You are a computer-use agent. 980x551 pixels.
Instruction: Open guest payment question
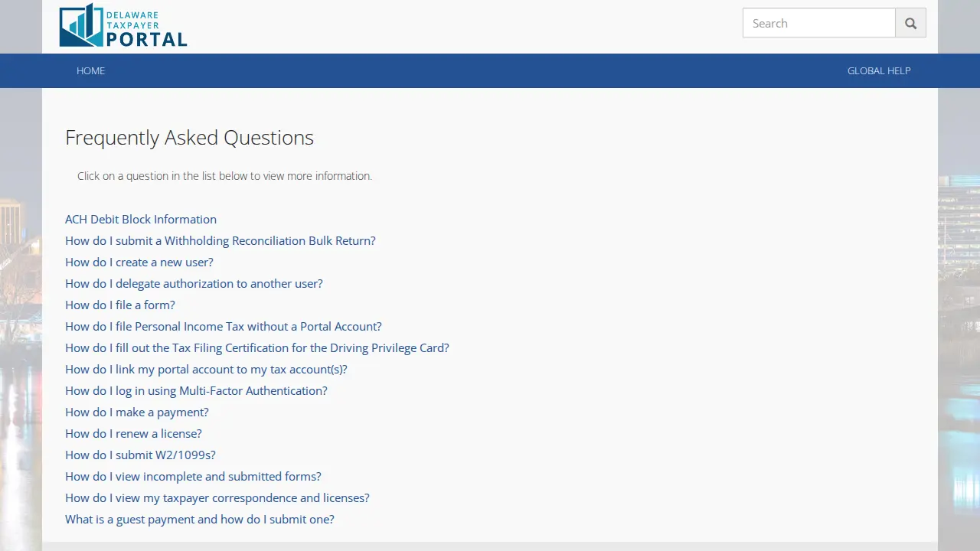[x=200, y=519]
